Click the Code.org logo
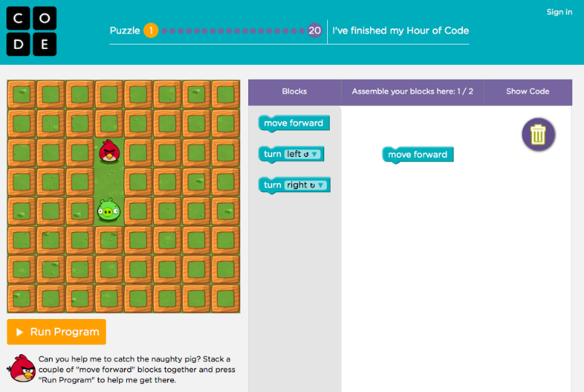The image size is (584, 392). pyautogui.click(x=31, y=31)
